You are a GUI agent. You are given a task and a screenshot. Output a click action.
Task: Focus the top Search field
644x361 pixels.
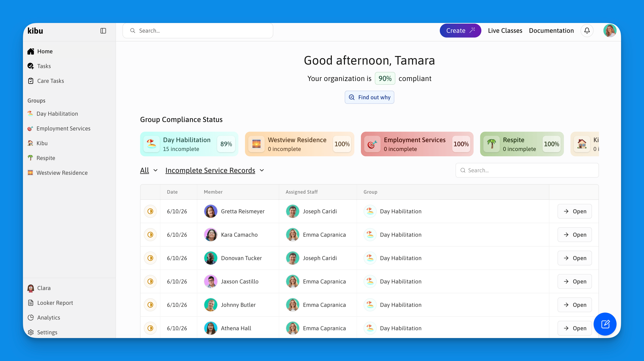198,31
